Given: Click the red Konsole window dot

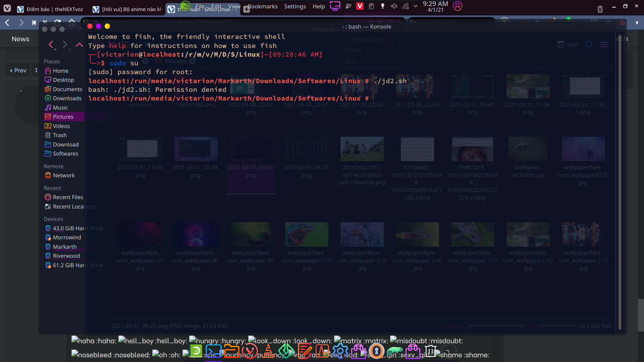Looking at the screenshot, I should coord(90,26).
